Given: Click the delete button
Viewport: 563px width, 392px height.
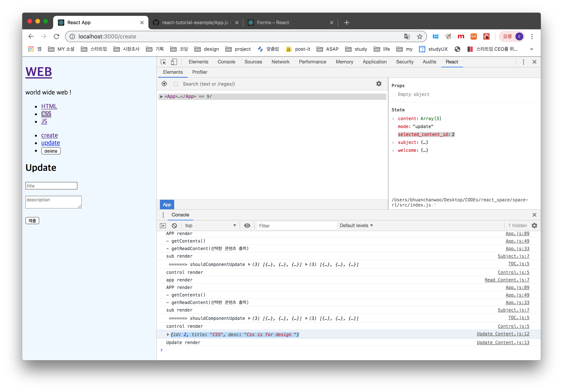Looking at the screenshot, I should [x=51, y=151].
